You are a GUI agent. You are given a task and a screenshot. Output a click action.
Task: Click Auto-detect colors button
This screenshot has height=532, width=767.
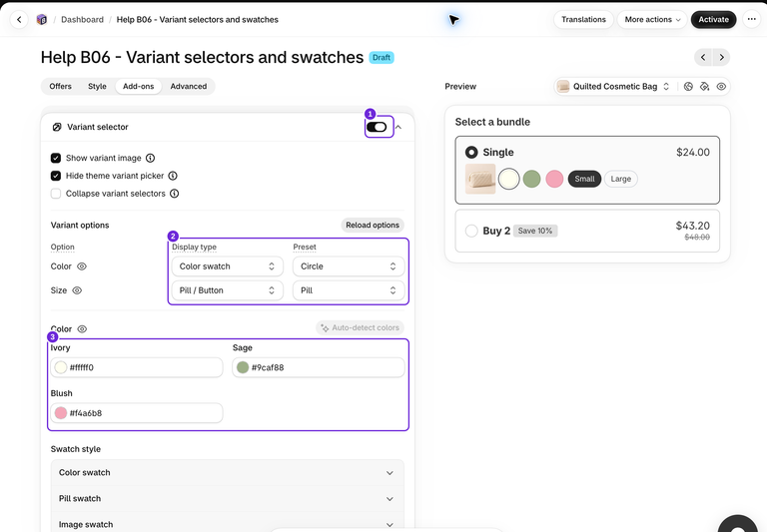point(360,327)
